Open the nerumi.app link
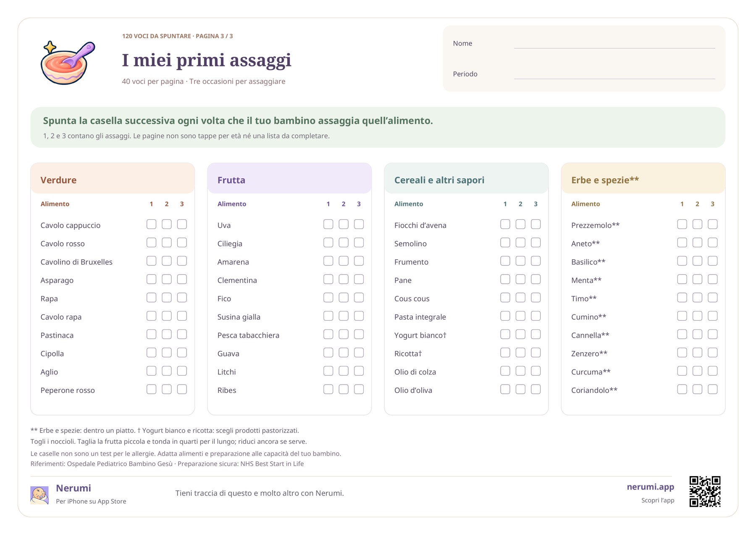This screenshot has width=756, height=535. click(650, 487)
